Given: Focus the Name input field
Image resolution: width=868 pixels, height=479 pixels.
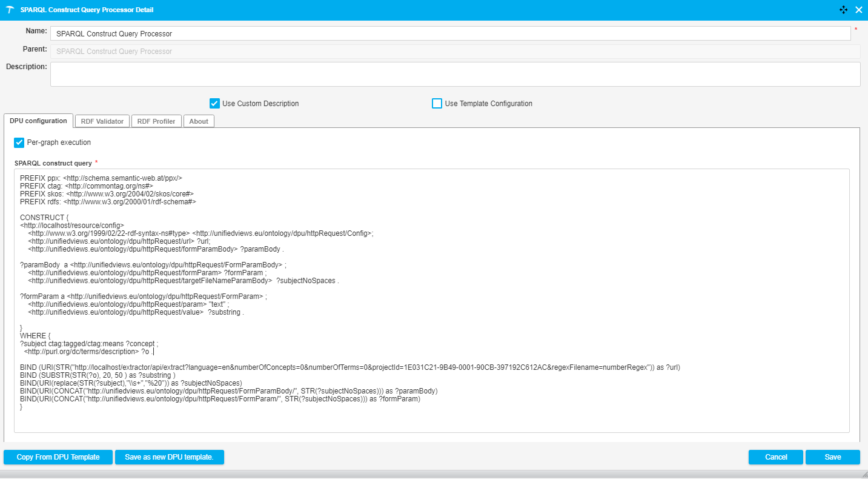Looking at the screenshot, I should coord(450,34).
